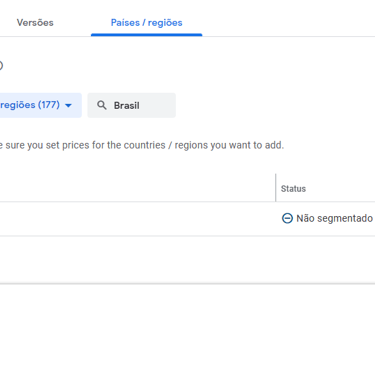Click the partial circle icon at left edge
Image resolution: width=375 pixels, height=366 pixels.
coord(1,65)
